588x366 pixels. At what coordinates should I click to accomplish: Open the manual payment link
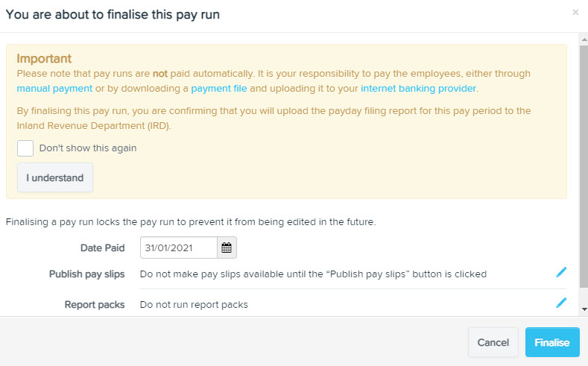[54, 89]
